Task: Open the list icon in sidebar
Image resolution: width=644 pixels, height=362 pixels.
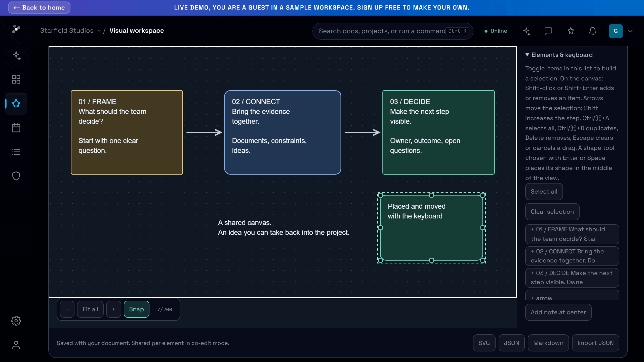Action: click(x=16, y=152)
